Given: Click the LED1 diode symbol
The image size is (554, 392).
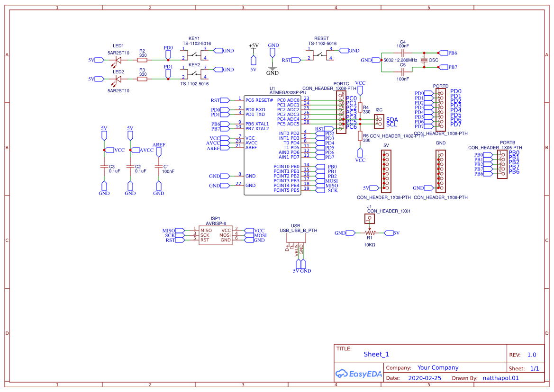Looking at the screenshot, I should click(118, 60).
